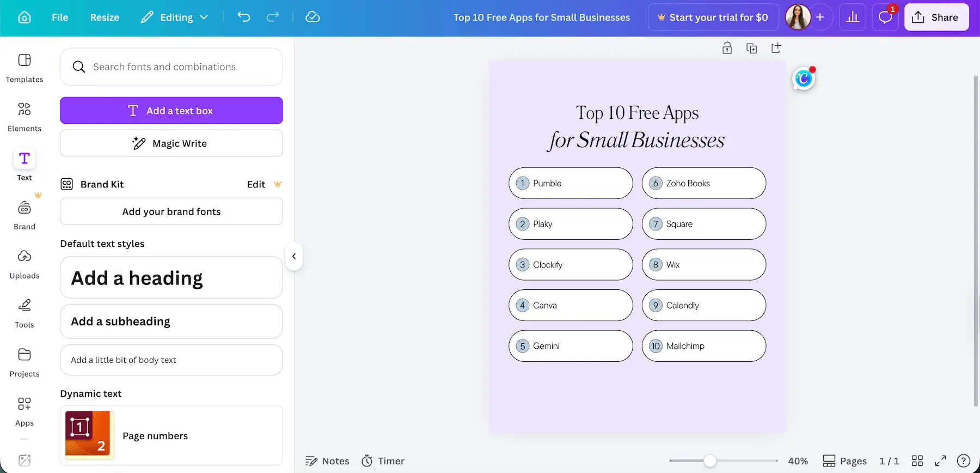Click the Share button

tap(936, 17)
